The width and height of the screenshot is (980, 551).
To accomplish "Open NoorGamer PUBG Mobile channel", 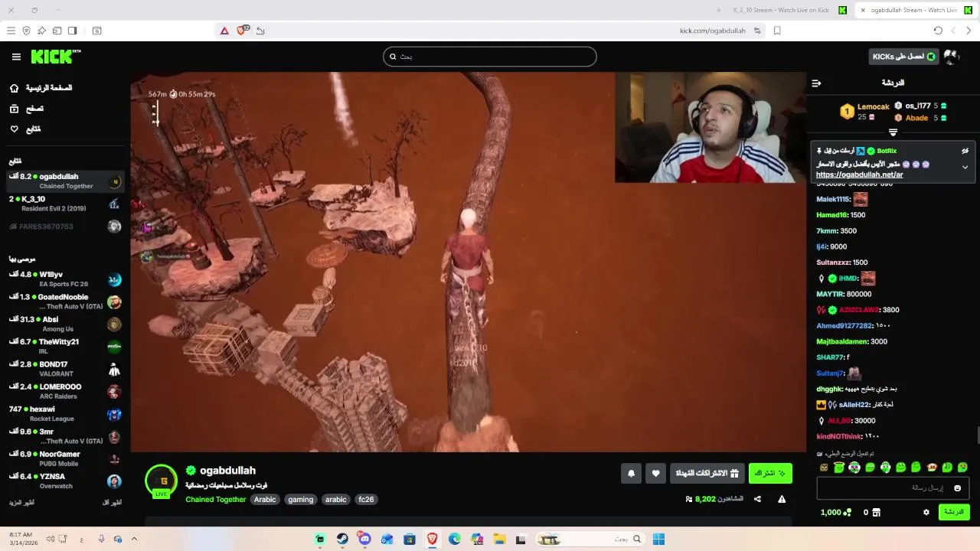I will 65,458.
